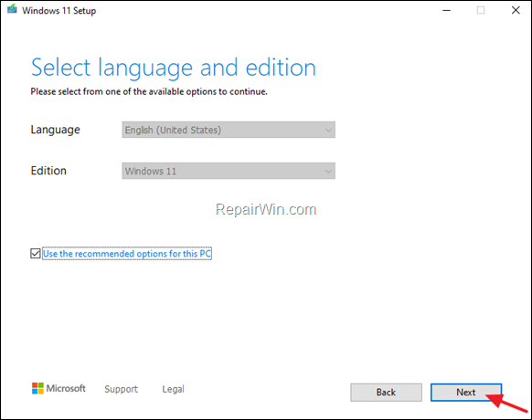Click the 'Edition' field label
Screen dimensions: 532x420
coord(48,171)
